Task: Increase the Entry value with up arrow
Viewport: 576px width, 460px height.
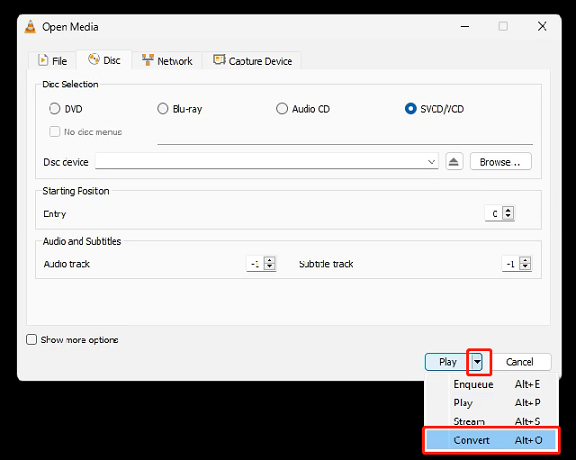Action: tap(508, 210)
